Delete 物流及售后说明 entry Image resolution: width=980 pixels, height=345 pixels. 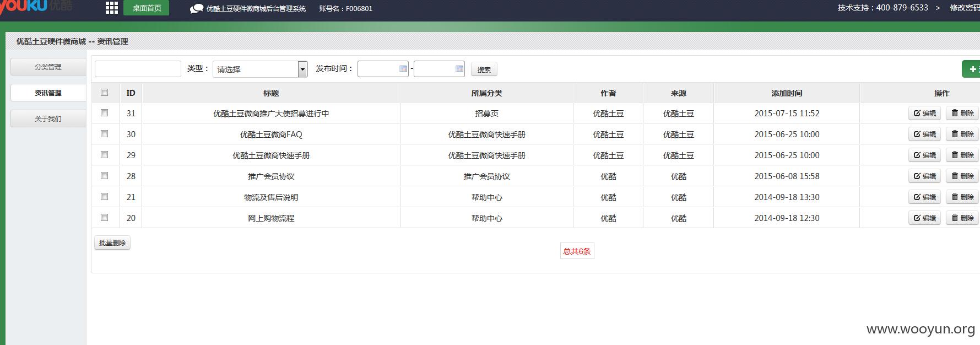(962, 197)
